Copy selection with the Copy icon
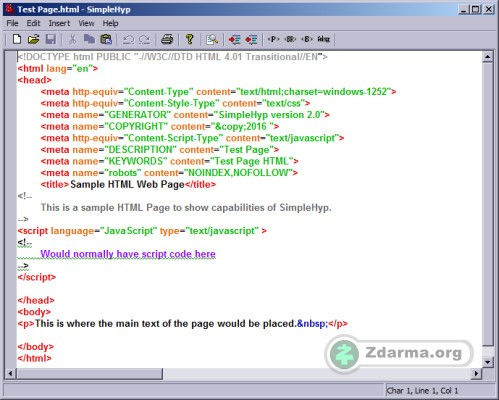499x400 pixels. point(89,39)
